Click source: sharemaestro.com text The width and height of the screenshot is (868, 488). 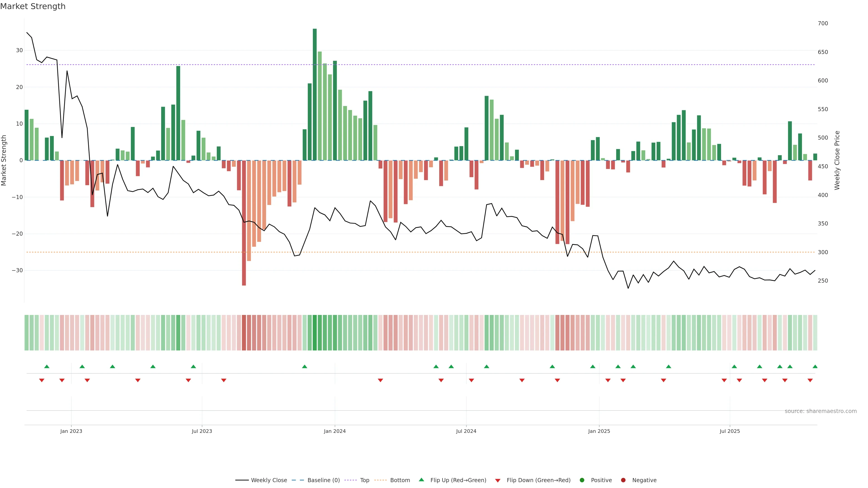tap(821, 411)
